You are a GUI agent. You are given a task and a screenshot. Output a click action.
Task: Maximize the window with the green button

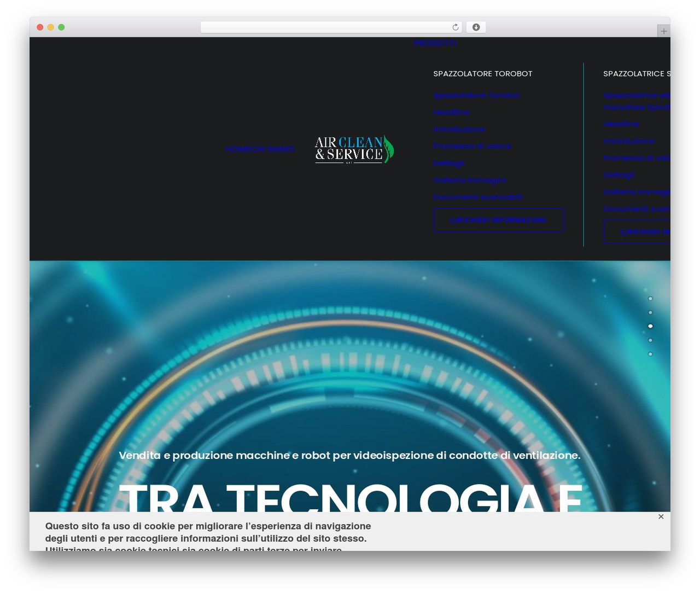(61, 27)
